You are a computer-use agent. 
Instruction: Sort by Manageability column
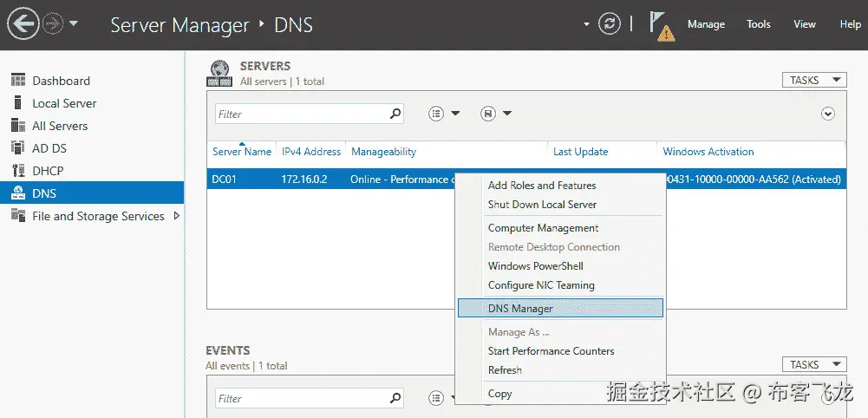click(383, 152)
